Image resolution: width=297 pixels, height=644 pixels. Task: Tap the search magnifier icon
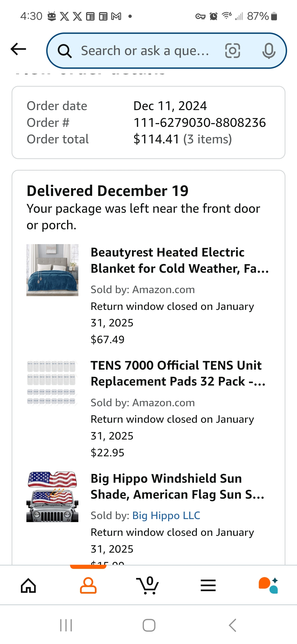pos(65,51)
